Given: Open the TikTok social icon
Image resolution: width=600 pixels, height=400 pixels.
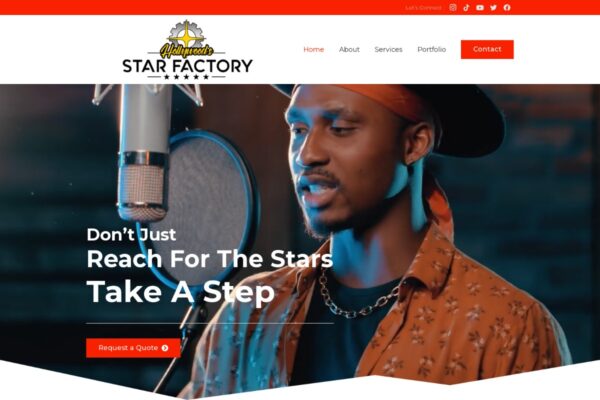Looking at the screenshot, I should 466,8.
